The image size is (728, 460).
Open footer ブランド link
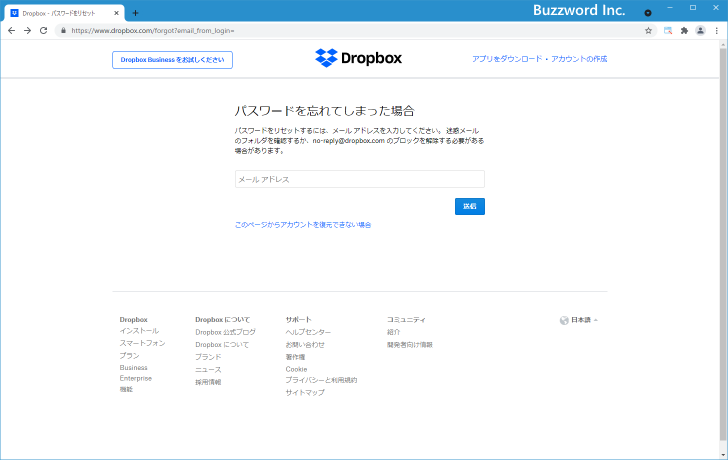click(x=208, y=357)
